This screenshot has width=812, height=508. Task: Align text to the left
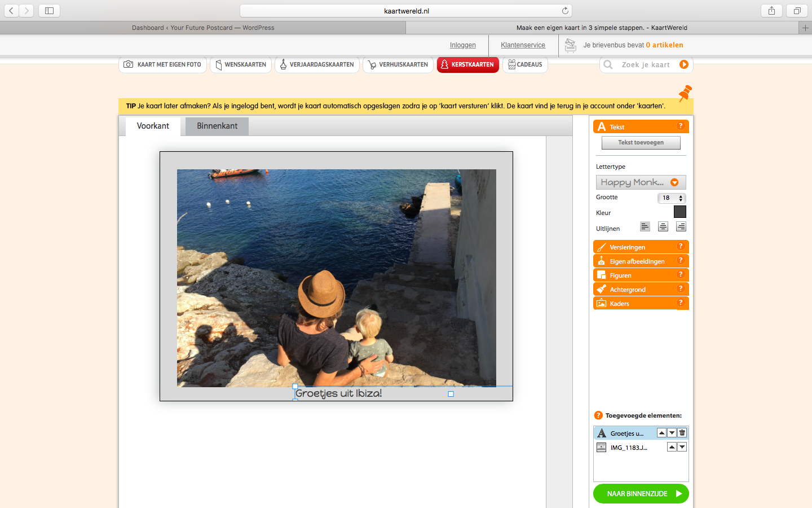pyautogui.click(x=645, y=227)
